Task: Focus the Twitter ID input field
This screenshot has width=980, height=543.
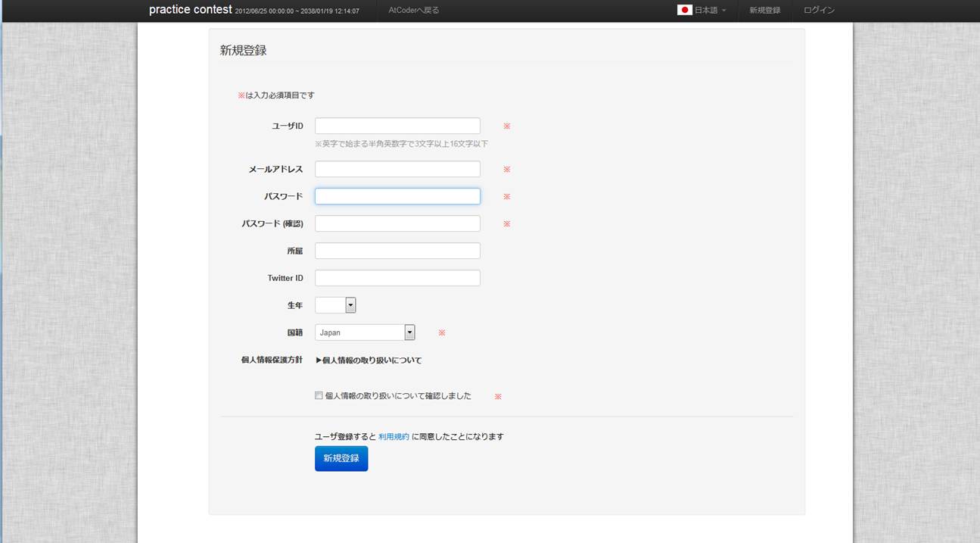Action: coord(397,278)
